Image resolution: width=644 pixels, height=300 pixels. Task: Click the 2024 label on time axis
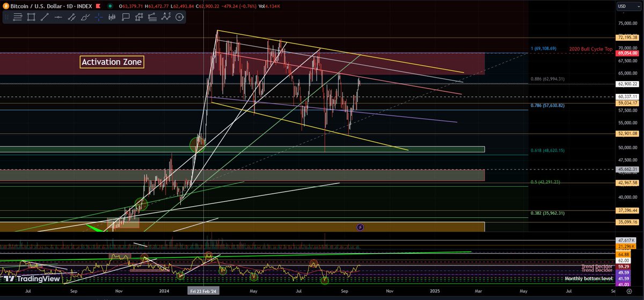(x=164, y=290)
